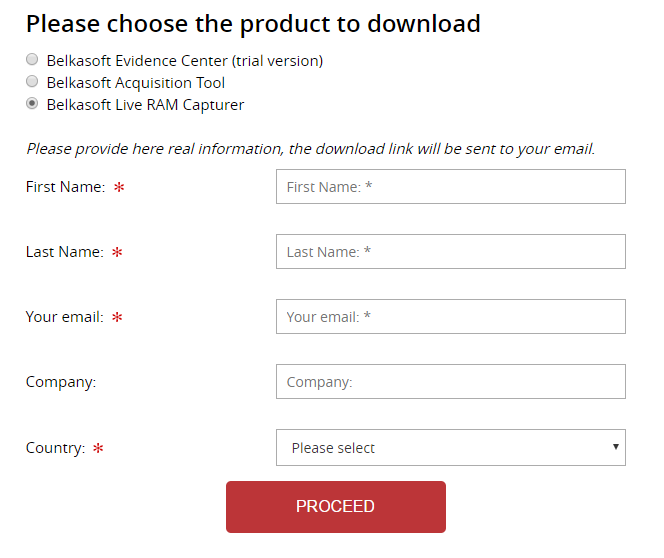The width and height of the screenshot is (664, 558).
Task: Click the "Belkasoft Live RAM Capturer" label text
Action: point(145,105)
